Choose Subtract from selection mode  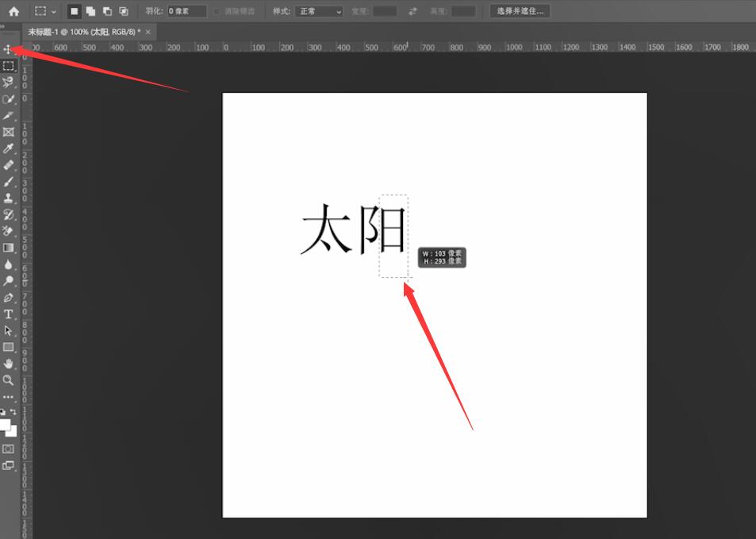click(x=107, y=11)
